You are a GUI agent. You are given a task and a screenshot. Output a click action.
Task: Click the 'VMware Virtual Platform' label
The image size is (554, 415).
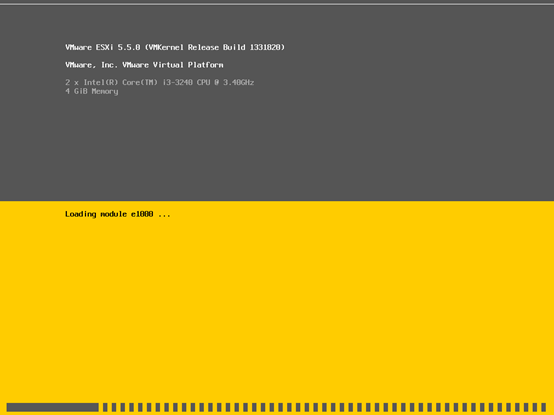click(173, 65)
